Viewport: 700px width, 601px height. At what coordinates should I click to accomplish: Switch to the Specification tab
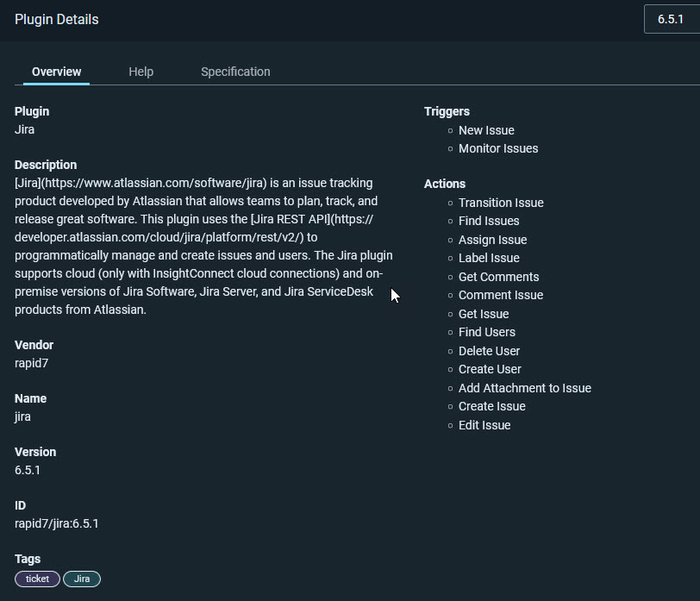tap(235, 72)
